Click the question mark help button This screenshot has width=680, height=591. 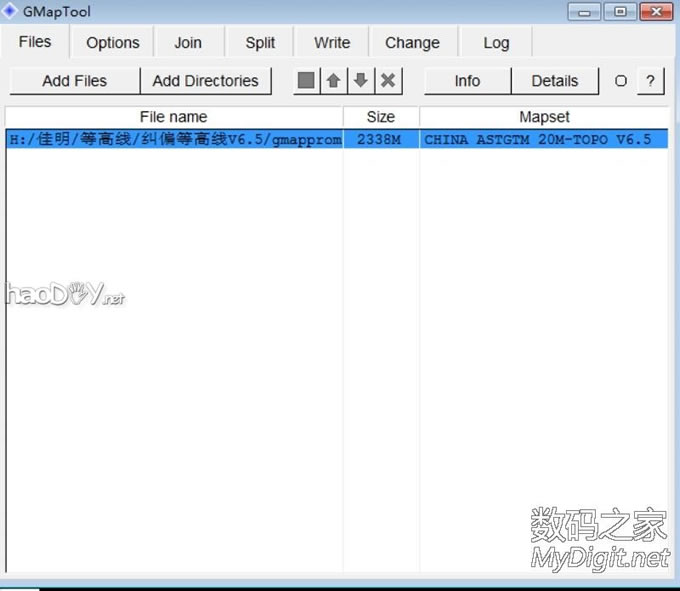coord(651,81)
